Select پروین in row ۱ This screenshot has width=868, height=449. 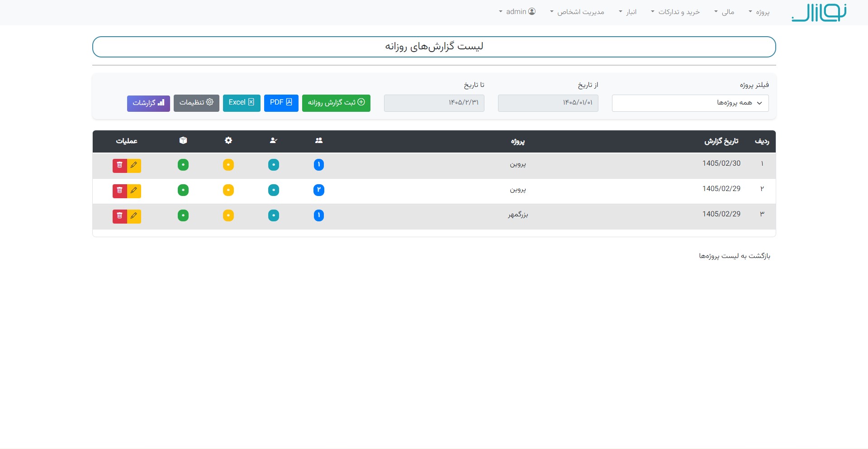click(x=518, y=164)
